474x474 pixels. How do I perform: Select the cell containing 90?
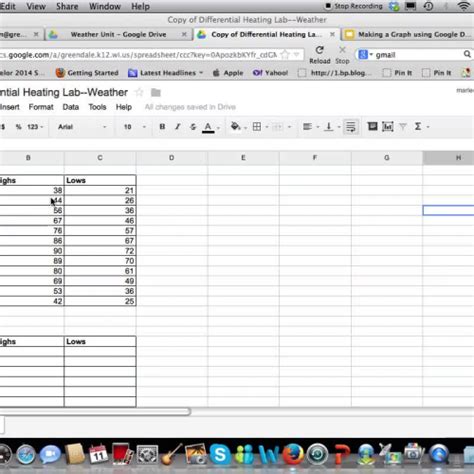[32, 251]
